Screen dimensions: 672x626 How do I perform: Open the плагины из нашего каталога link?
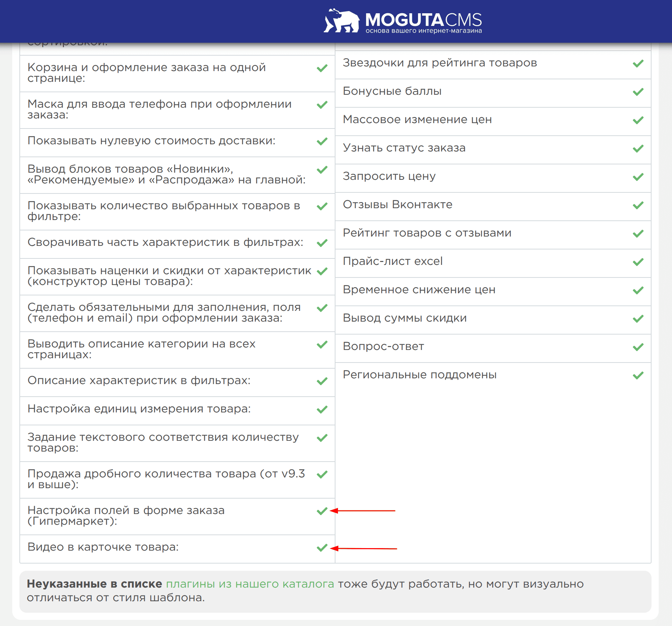[x=250, y=584]
